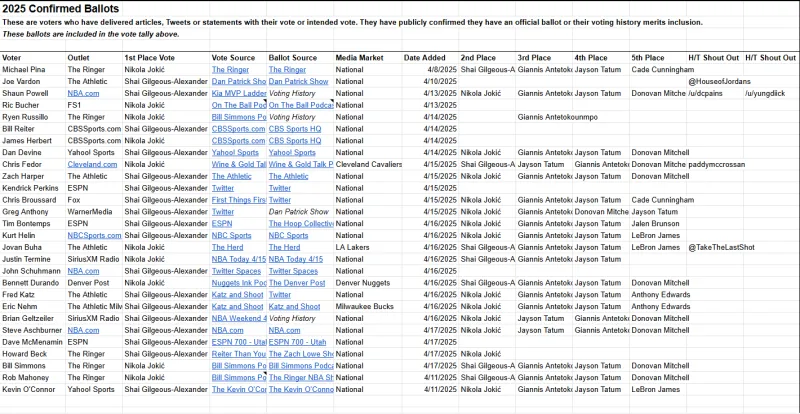This screenshot has height=414, width=800.
Task: Click NBA.com outlet link for Shaun Powell
Action: (83, 93)
